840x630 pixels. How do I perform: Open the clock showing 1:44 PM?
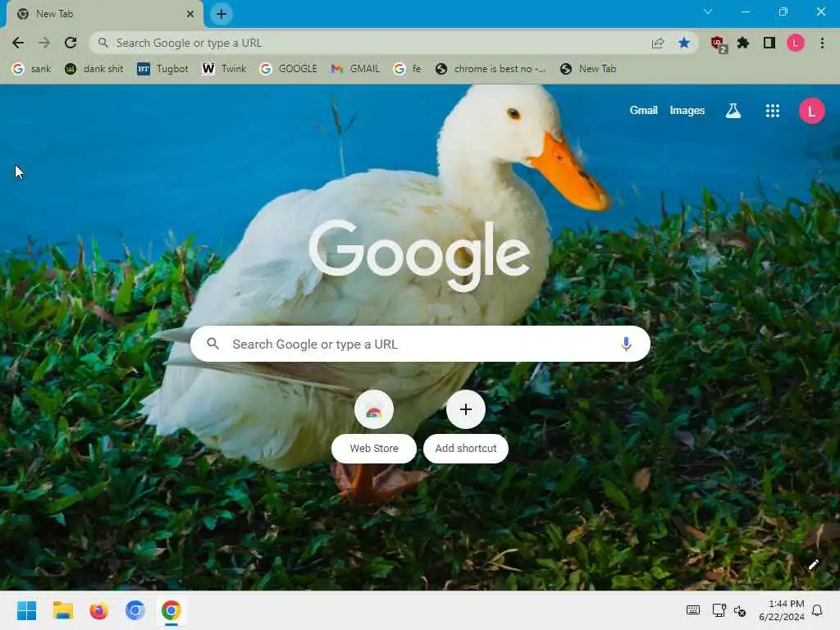[782, 610]
